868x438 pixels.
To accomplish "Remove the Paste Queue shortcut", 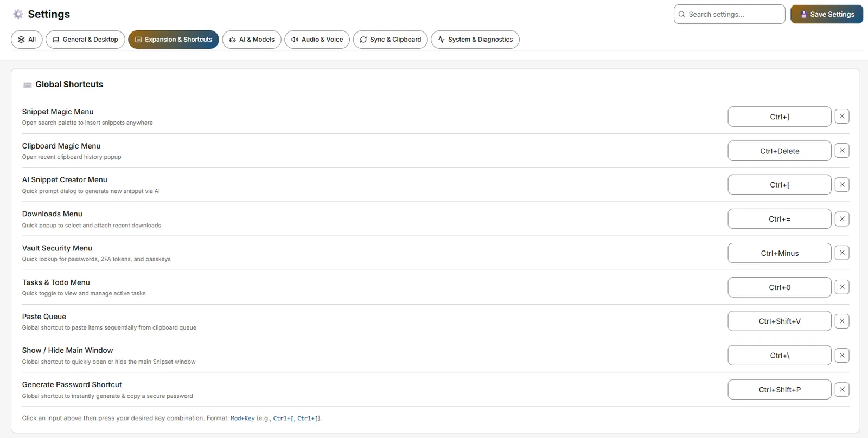I will pyautogui.click(x=842, y=321).
